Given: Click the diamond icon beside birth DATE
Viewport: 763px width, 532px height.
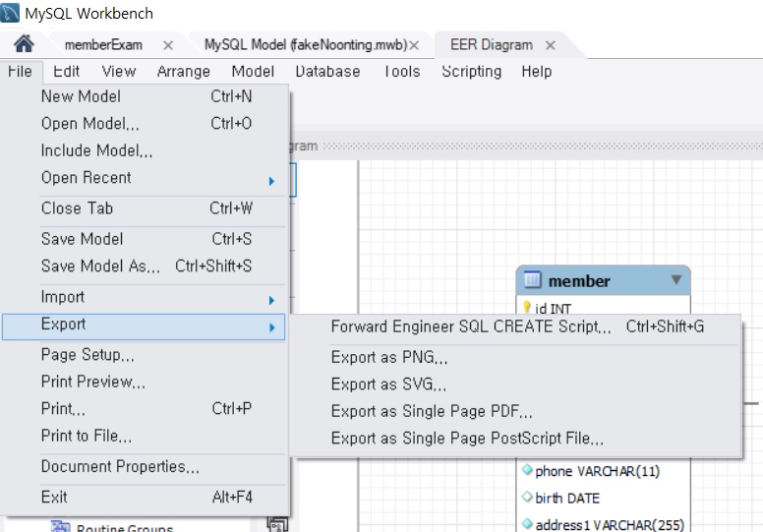Looking at the screenshot, I should click(527, 497).
